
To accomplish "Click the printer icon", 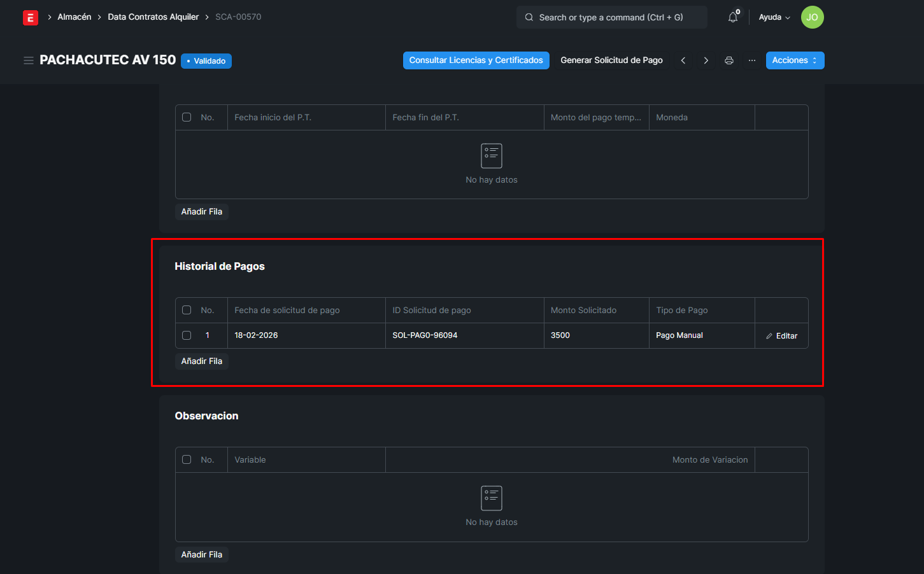I will pos(729,60).
